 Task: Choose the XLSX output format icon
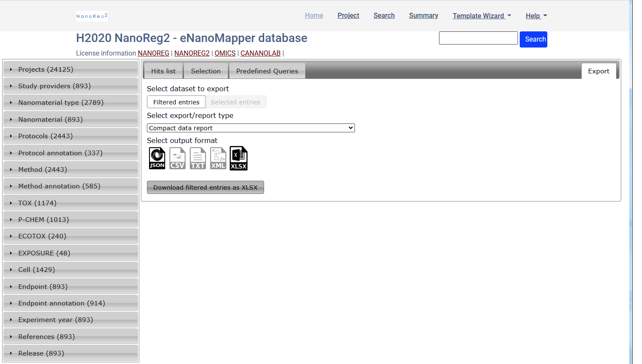238,158
